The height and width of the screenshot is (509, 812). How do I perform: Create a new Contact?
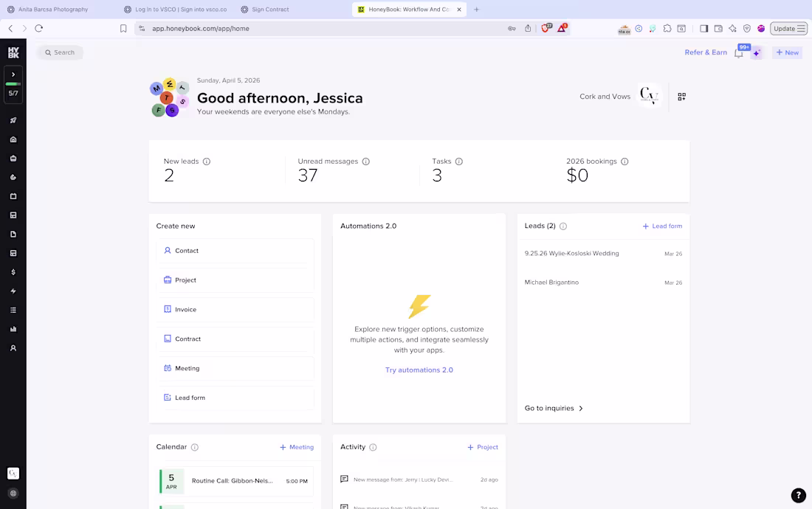pyautogui.click(x=235, y=250)
